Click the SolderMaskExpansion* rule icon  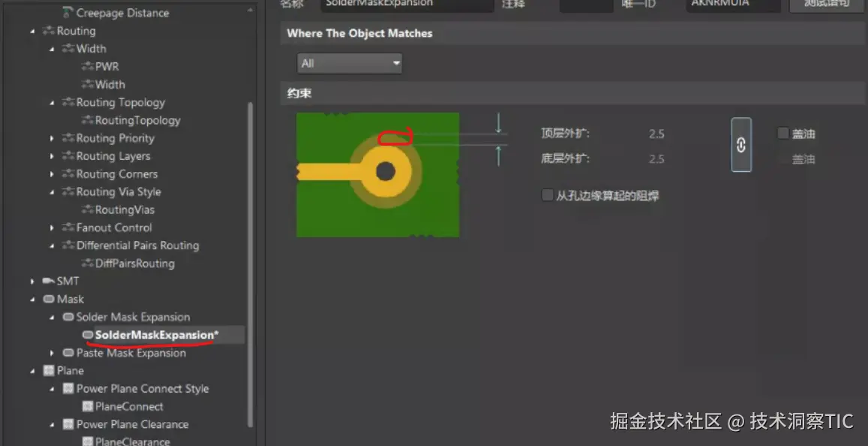coord(88,335)
